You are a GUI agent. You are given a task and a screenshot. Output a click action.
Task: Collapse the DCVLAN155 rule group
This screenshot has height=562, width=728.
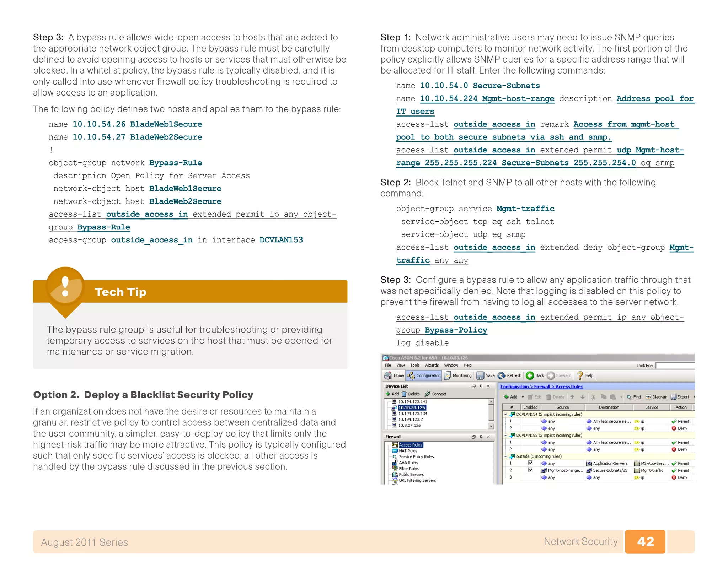tap(505, 435)
